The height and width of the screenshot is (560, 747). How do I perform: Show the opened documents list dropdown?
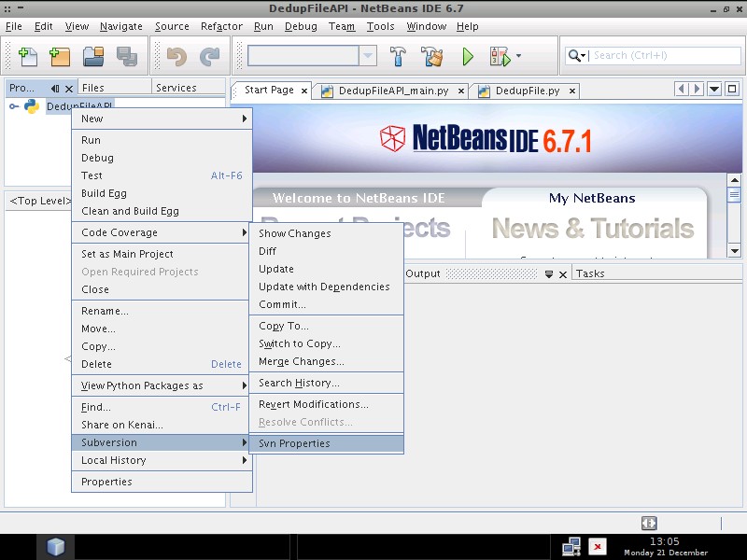coord(714,89)
